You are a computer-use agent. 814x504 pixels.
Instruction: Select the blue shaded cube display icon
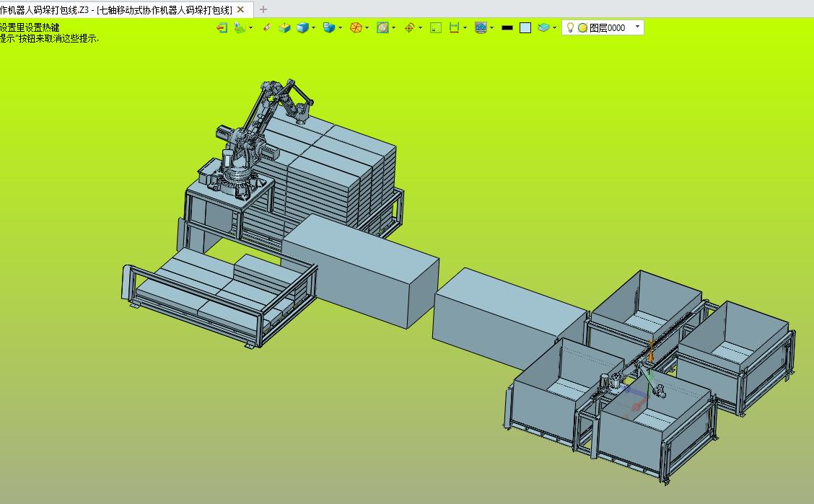coord(302,27)
